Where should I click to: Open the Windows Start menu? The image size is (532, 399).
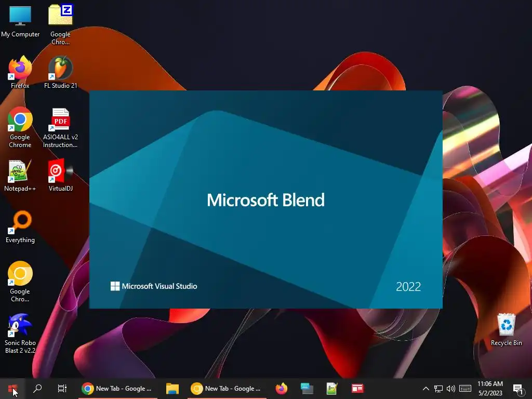click(12, 389)
